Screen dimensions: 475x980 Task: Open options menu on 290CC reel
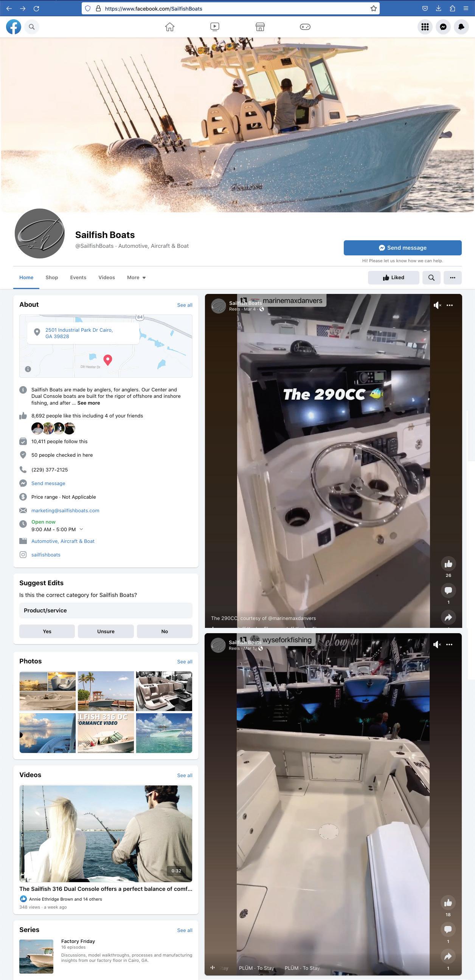(x=450, y=306)
